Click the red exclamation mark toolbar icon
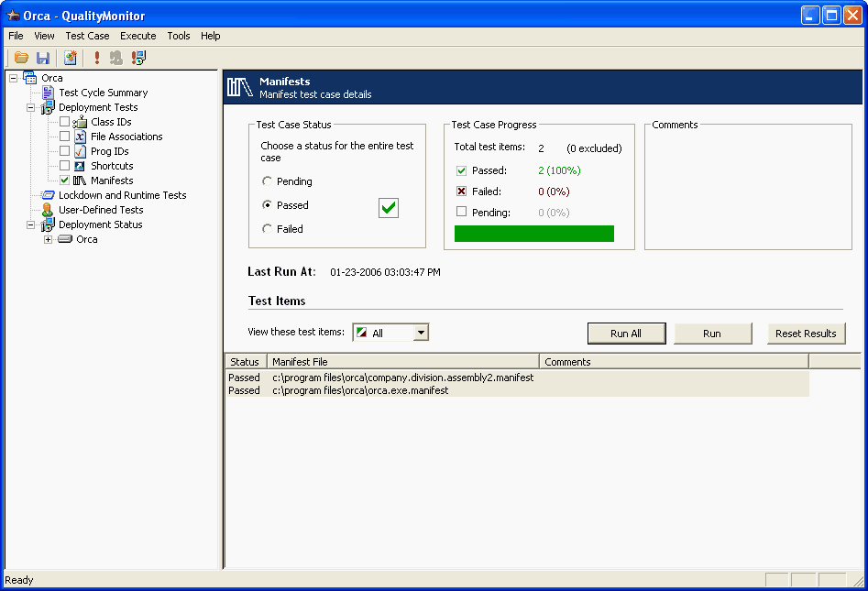The width and height of the screenshot is (868, 591). 97,58
